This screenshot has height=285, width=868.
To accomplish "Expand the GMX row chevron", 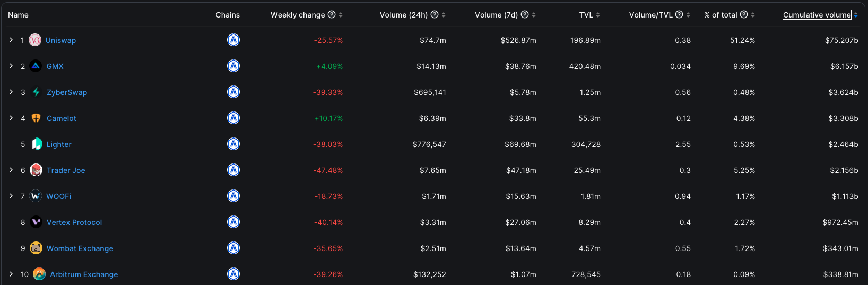I will coord(11,66).
